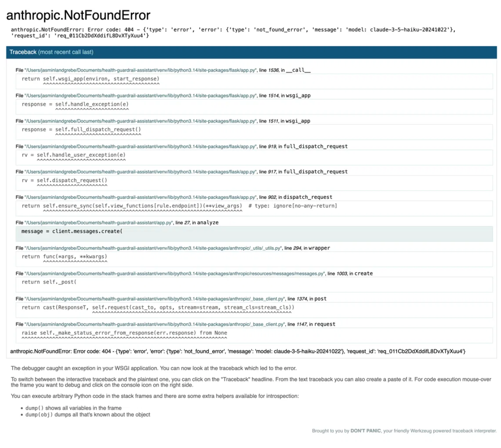Open the frame at flask app.py line 1514
This screenshot has width=501, height=448.
163,96
